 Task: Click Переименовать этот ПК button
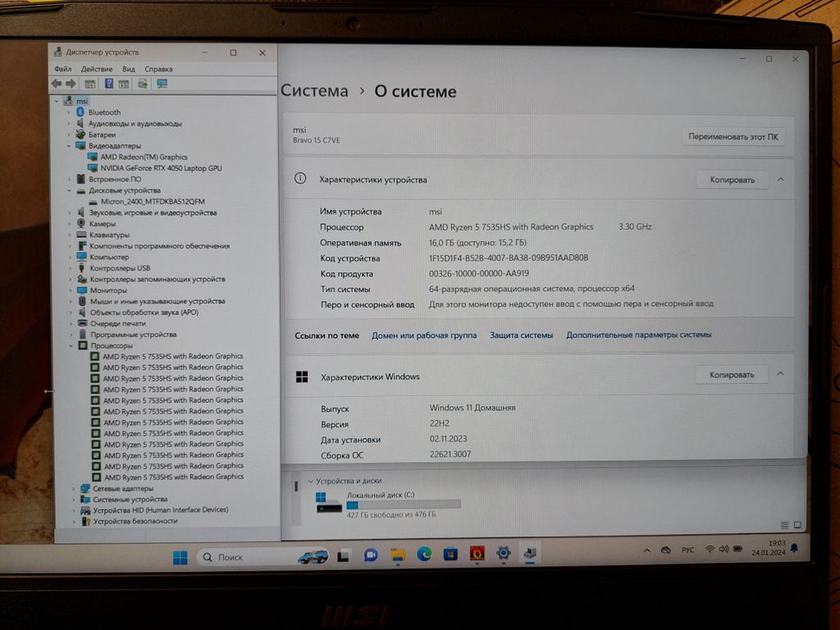(733, 137)
